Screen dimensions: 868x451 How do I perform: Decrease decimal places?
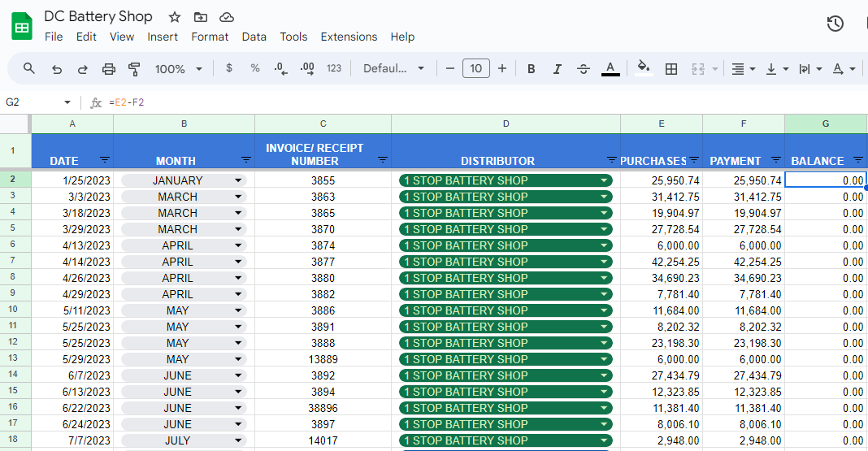click(x=280, y=68)
